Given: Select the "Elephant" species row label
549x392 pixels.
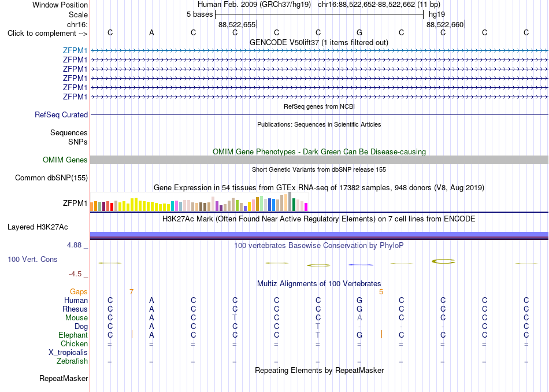Looking at the screenshot, I should point(73,335).
